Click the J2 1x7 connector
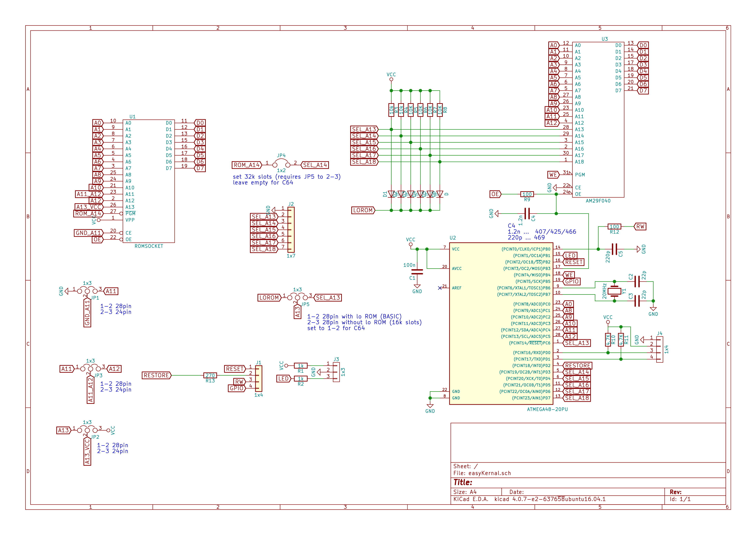Image resolution: width=756 pixels, height=535 pixels. click(x=291, y=230)
